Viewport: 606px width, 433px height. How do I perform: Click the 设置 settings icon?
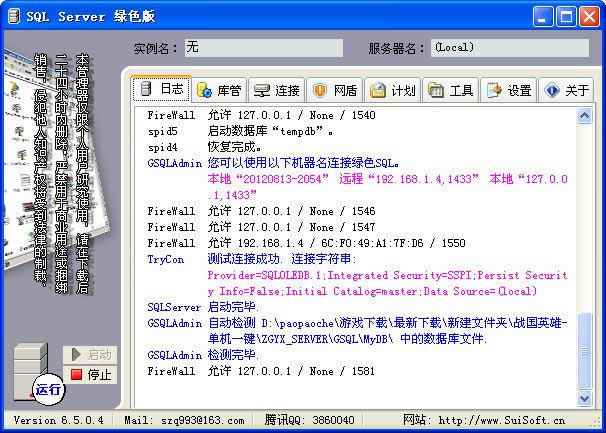pyautogui.click(x=493, y=90)
